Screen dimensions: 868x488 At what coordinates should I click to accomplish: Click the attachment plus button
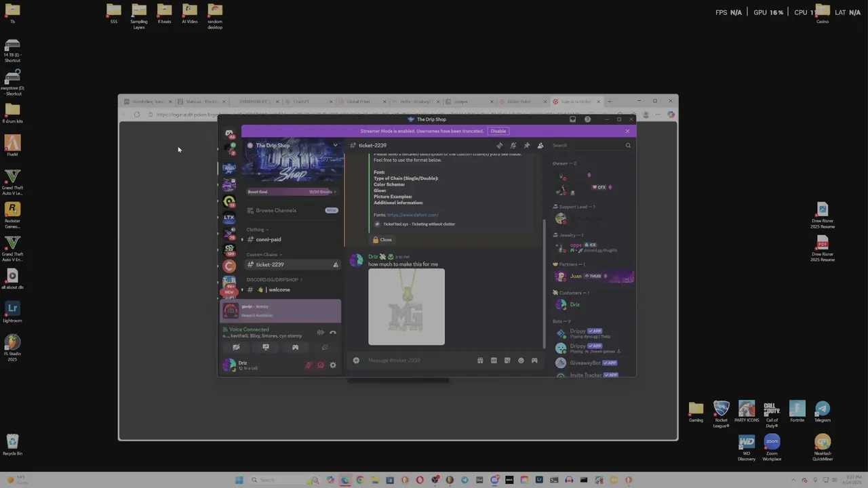tap(356, 361)
